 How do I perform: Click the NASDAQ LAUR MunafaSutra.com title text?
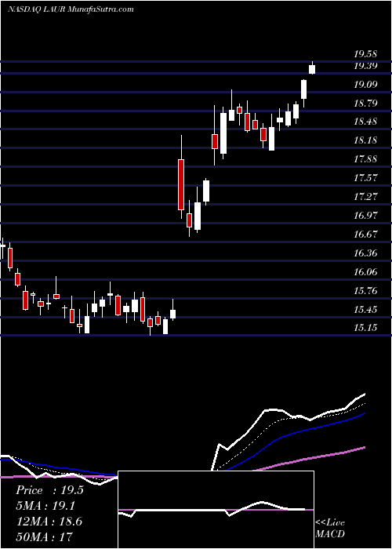pyautogui.click(x=71, y=9)
